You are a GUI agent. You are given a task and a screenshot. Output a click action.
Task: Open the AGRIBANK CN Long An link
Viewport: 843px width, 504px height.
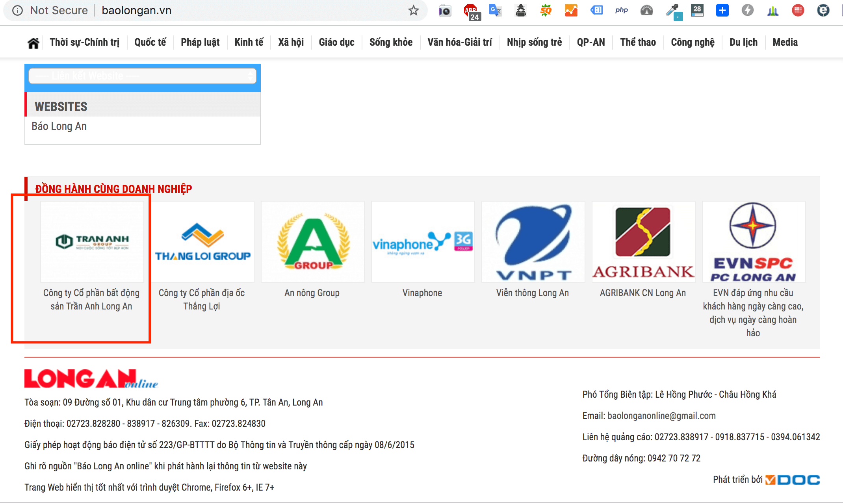(x=642, y=293)
